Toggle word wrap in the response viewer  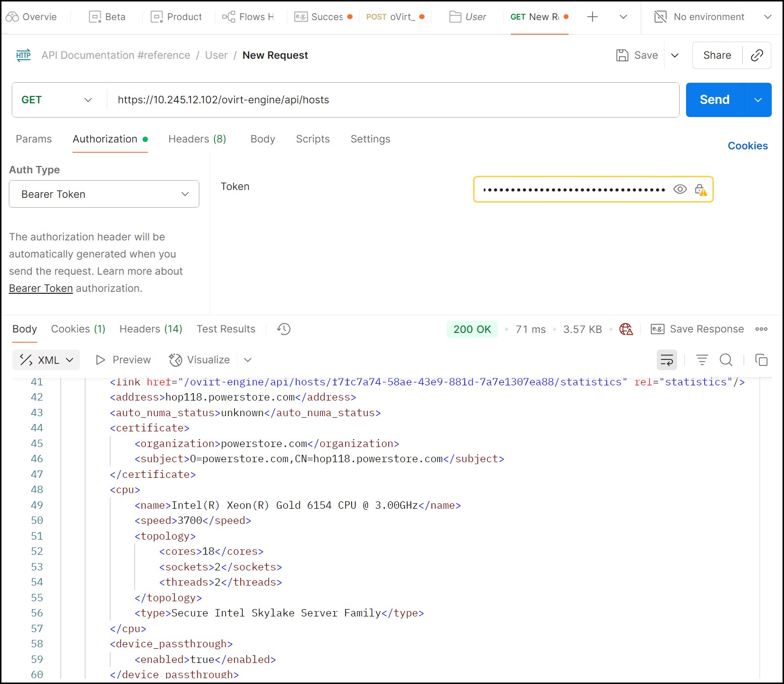[666, 360]
